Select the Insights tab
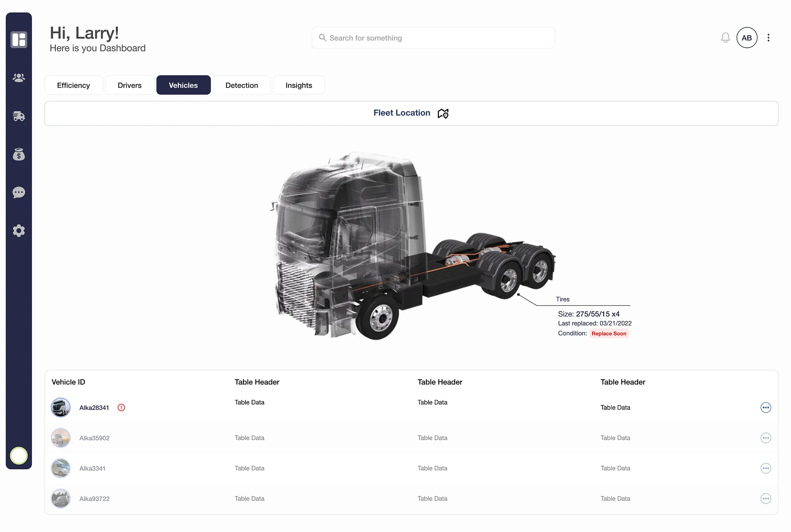Viewport: 791px width, 532px height. (299, 85)
